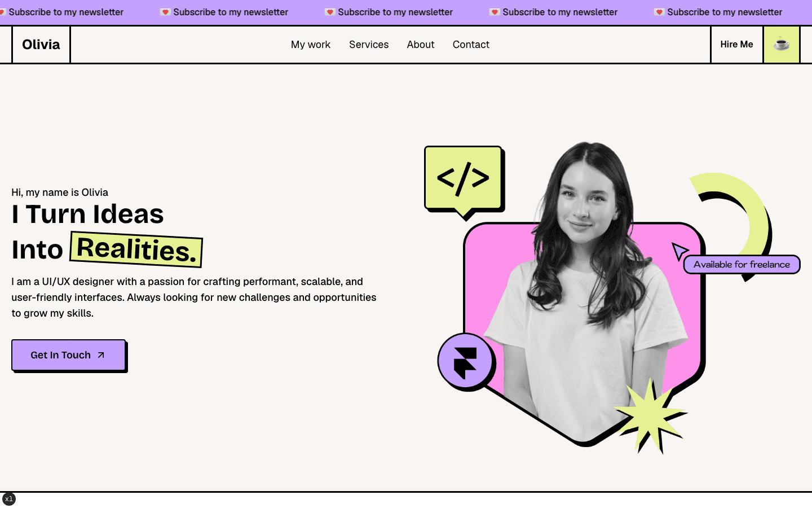Open the About nav link
This screenshot has height=508, width=812.
[421, 45]
